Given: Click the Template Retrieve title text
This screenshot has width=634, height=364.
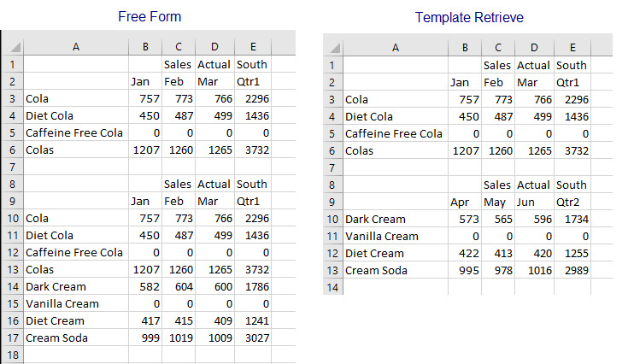Looking at the screenshot, I should pyautogui.click(x=469, y=17).
